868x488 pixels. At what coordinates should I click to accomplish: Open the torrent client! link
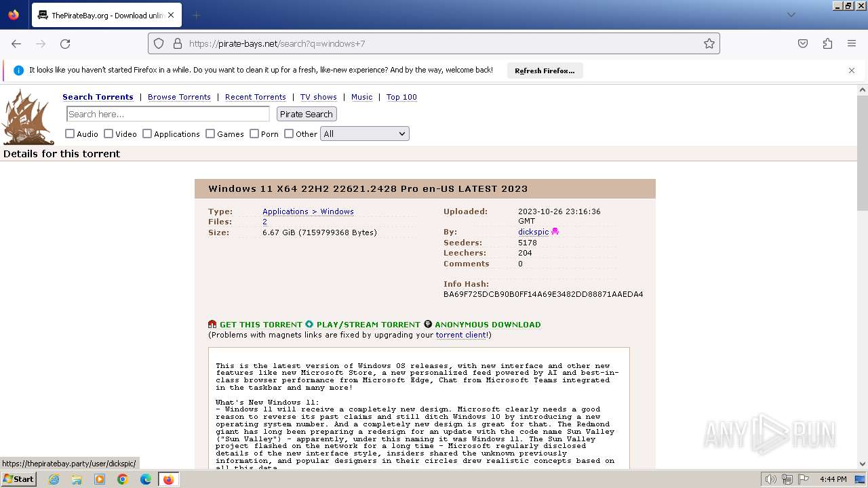(x=462, y=335)
